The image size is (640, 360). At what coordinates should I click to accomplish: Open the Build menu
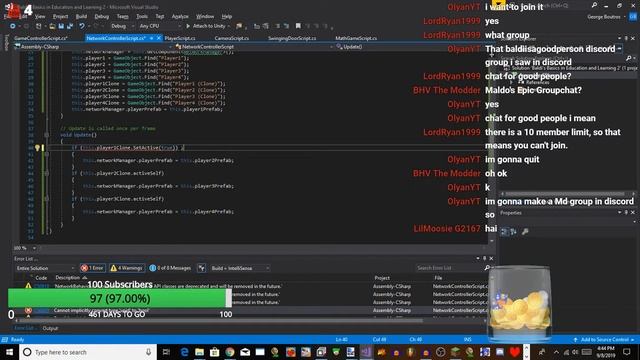point(81,16)
